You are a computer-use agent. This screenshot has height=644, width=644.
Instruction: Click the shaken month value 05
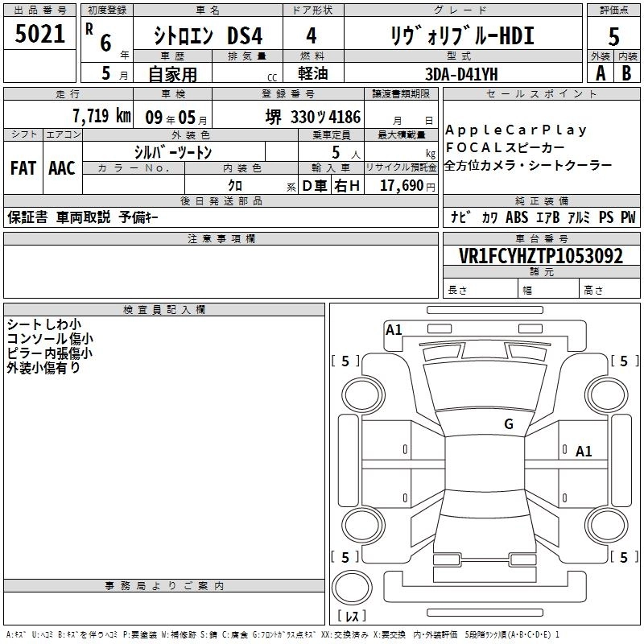[x=187, y=118]
